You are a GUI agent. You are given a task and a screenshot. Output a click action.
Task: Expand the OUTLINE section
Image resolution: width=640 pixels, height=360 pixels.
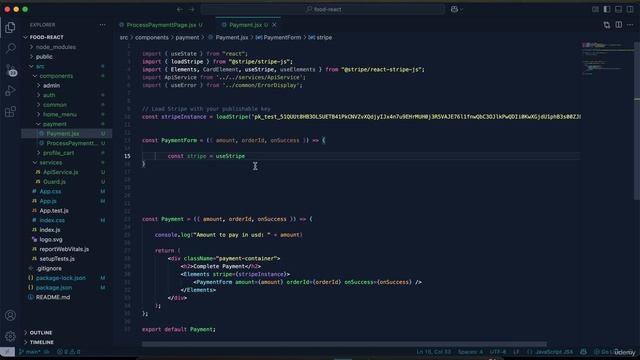(41, 333)
